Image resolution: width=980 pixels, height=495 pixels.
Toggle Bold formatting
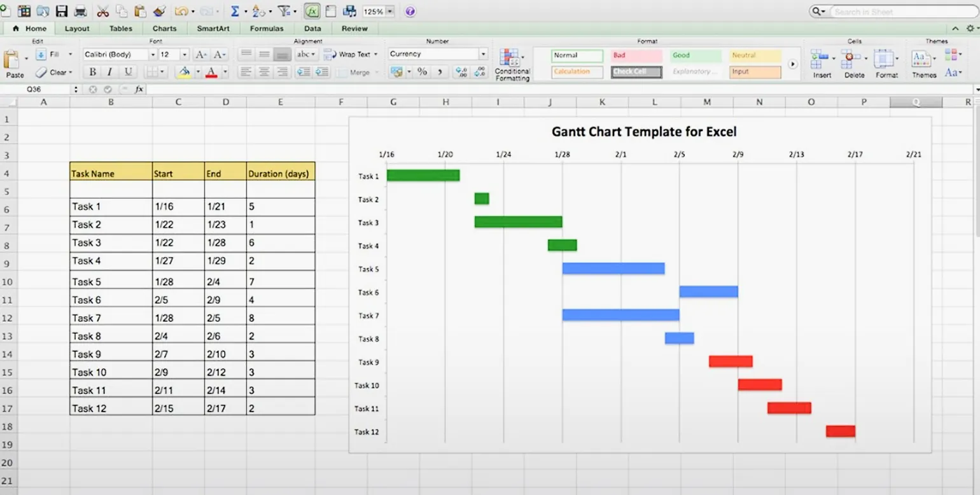92,72
